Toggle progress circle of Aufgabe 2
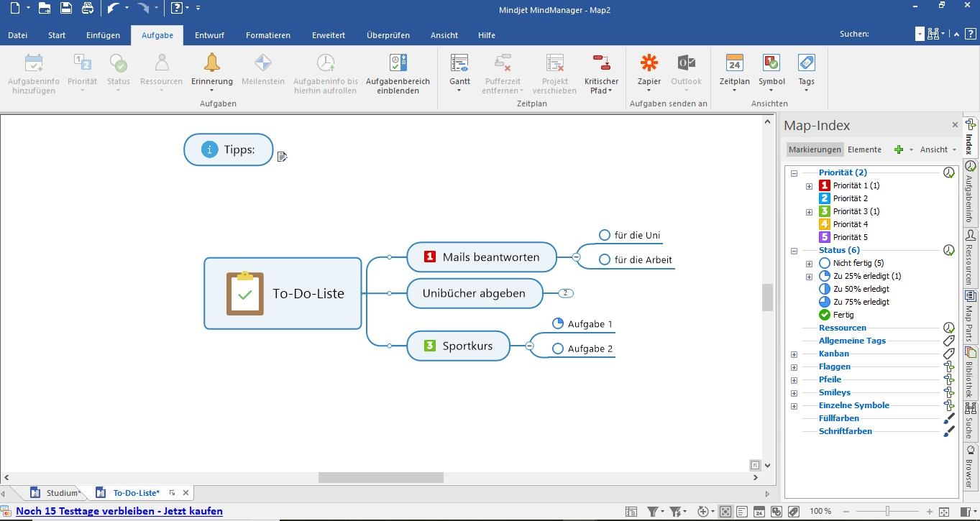Image resolution: width=980 pixels, height=521 pixels. tap(557, 349)
